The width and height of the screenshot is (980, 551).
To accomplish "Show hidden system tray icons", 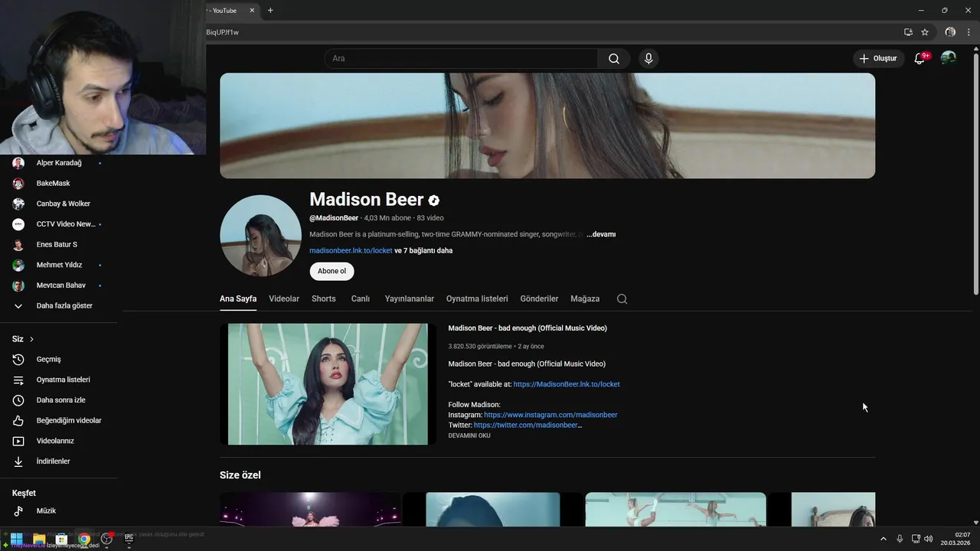I will [883, 539].
